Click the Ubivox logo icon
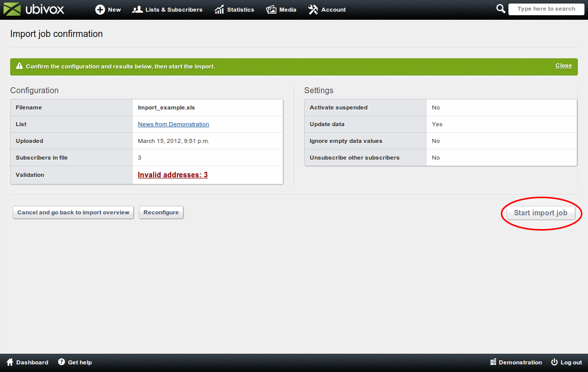 click(12, 9)
